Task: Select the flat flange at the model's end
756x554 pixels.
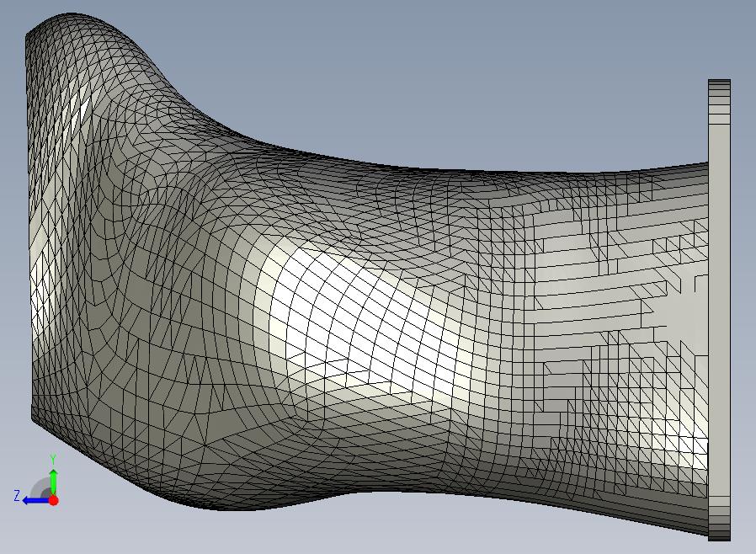Action: [719, 310]
